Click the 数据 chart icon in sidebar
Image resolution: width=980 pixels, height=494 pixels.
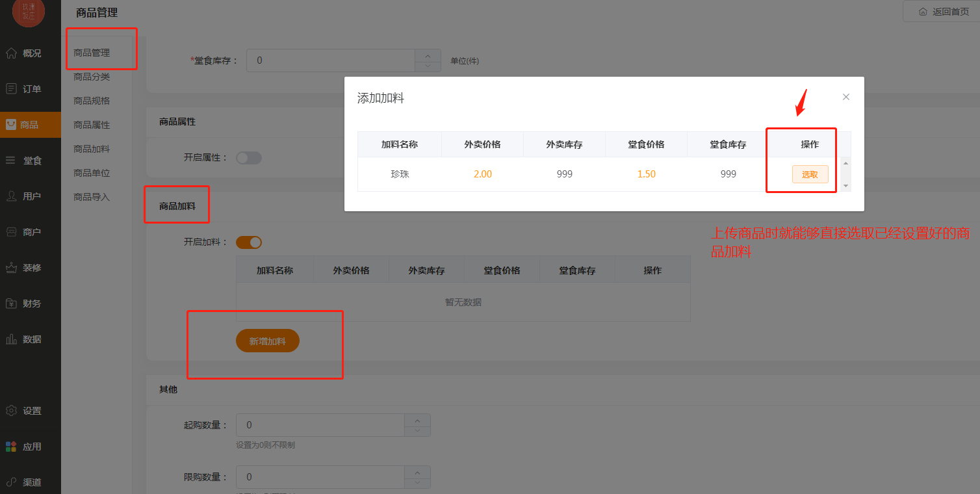[11, 339]
